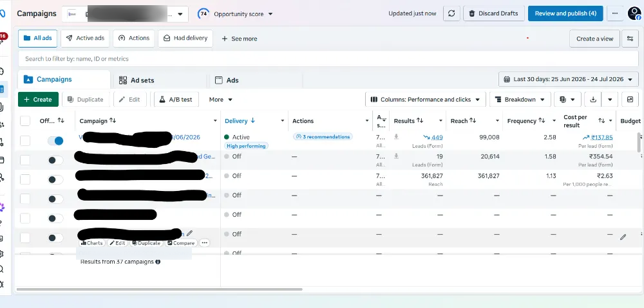Open the Last 30 days date range picker
Viewport: 644px width, 308px height.
569,79
